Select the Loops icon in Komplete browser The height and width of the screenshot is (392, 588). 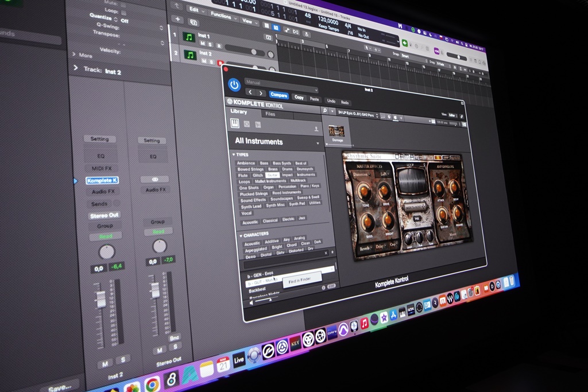click(247, 124)
